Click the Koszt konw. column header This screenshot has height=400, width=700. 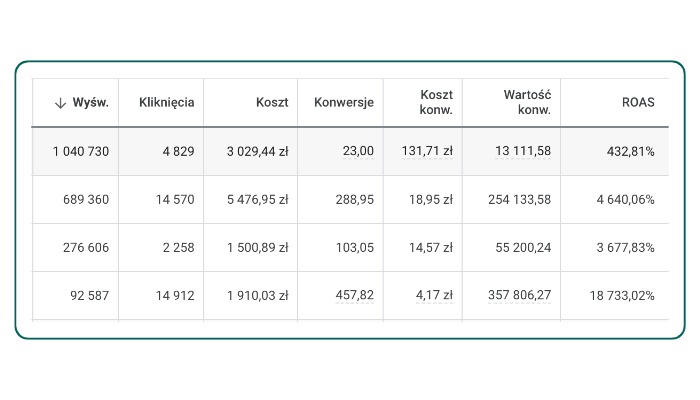(436, 102)
